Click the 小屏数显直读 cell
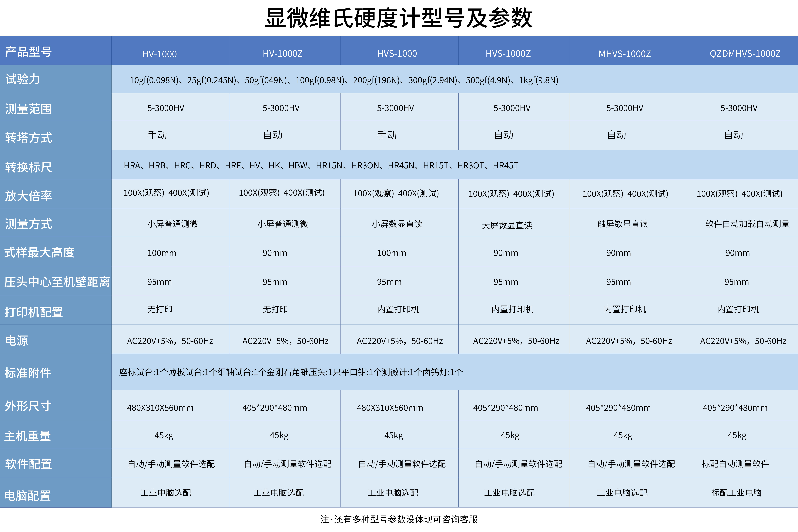Viewport: 798px width, 532px height. (x=397, y=224)
